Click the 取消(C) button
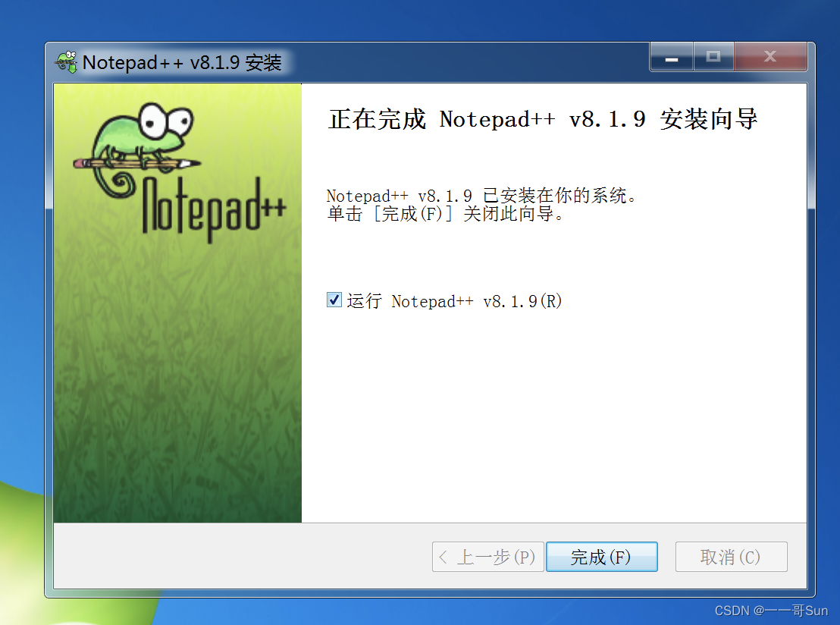The height and width of the screenshot is (625, 840). coord(732,557)
